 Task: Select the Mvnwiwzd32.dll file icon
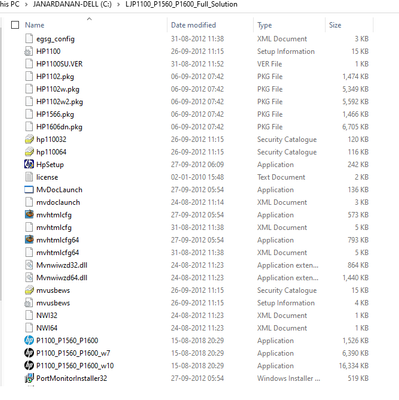click(x=29, y=265)
